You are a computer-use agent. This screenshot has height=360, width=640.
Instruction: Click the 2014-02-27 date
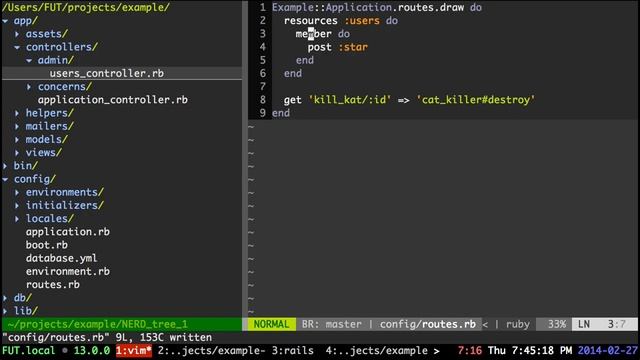tap(608, 351)
